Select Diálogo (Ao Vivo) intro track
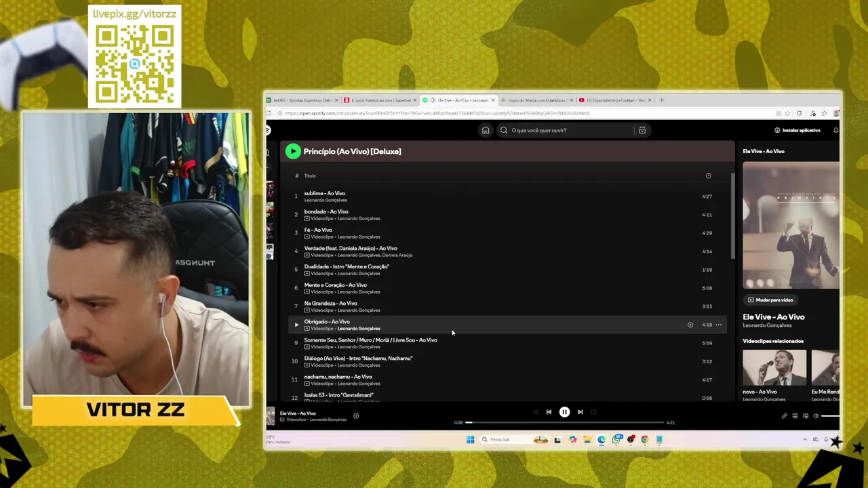 pyautogui.click(x=507, y=361)
